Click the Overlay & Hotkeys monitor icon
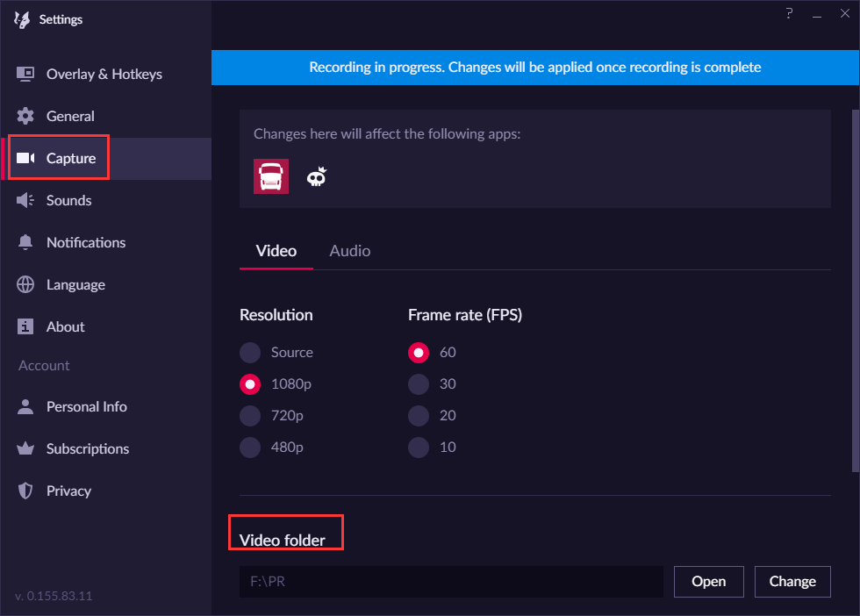Viewport: 860px width, 616px height. click(25, 74)
